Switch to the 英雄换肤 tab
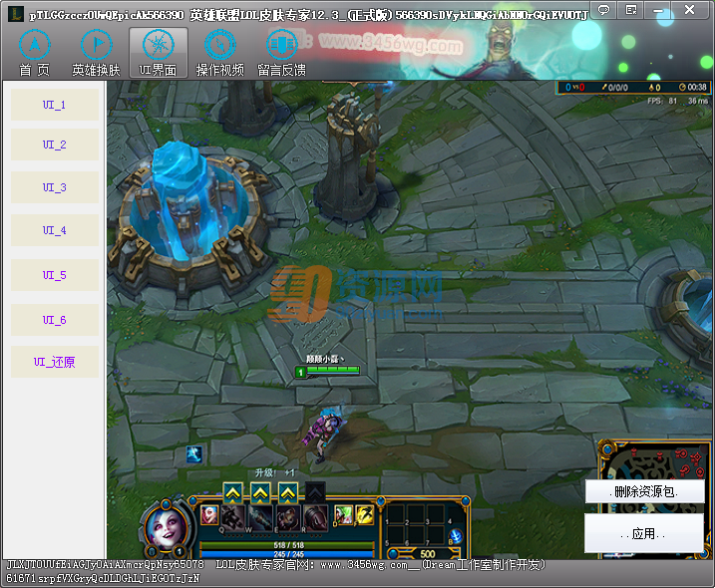This screenshot has width=715, height=588. [96, 53]
